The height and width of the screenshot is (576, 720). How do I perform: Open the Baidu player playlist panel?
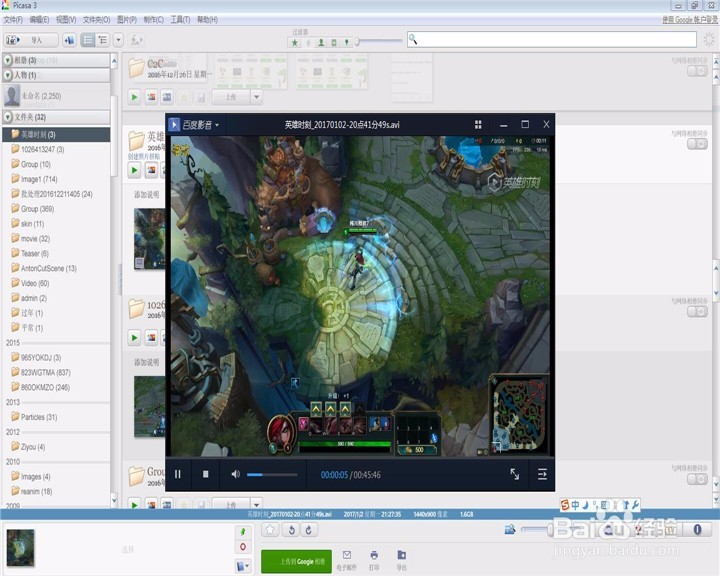(542, 474)
